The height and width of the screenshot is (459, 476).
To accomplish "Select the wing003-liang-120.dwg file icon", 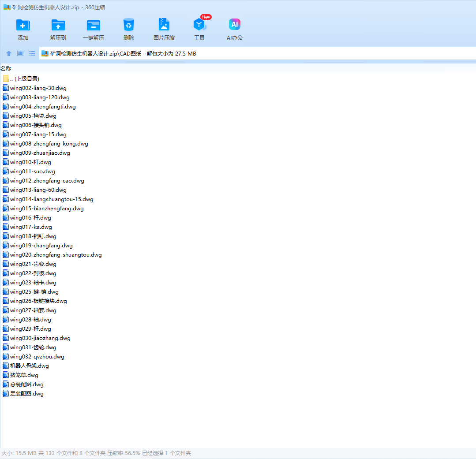I will 6,97.
